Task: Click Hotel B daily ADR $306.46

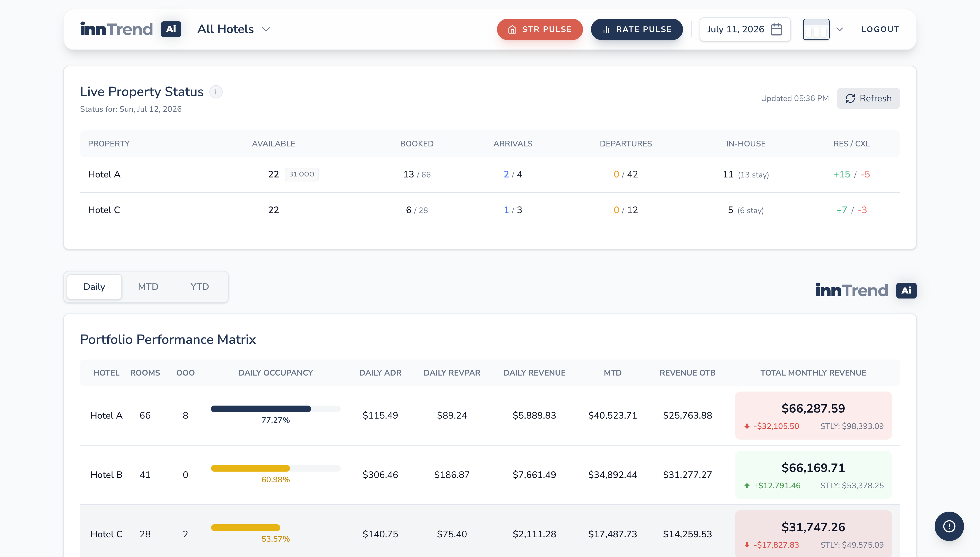Action: coord(380,474)
